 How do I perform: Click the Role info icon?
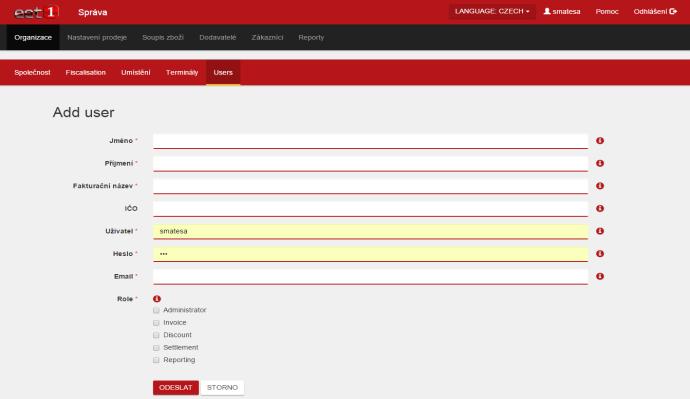157,299
